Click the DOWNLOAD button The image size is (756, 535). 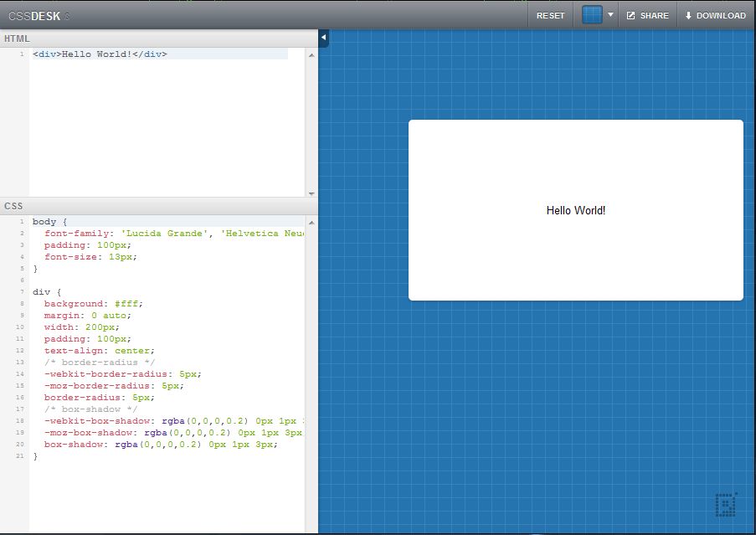pos(716,14)
